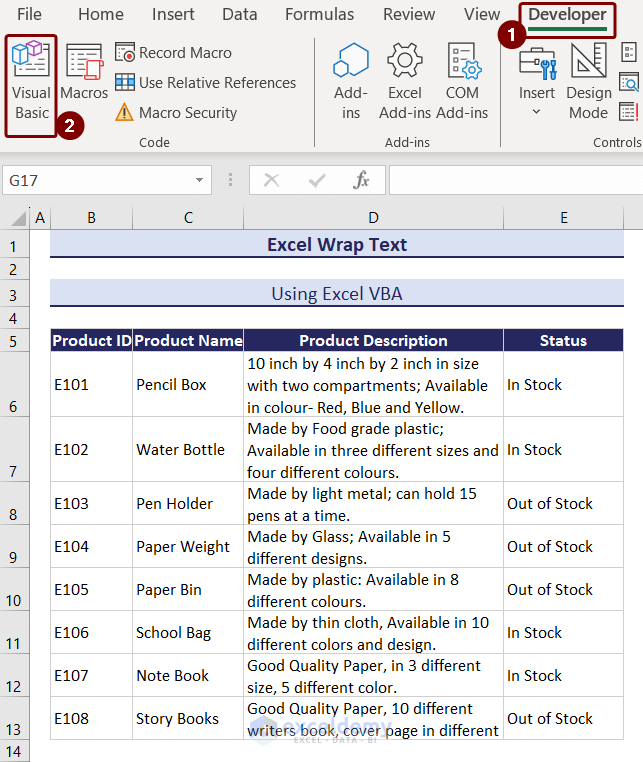Click the 'Excel Wrap Text' title cell
This screenshot has height=762, width=643.
(x=337, y=244)
